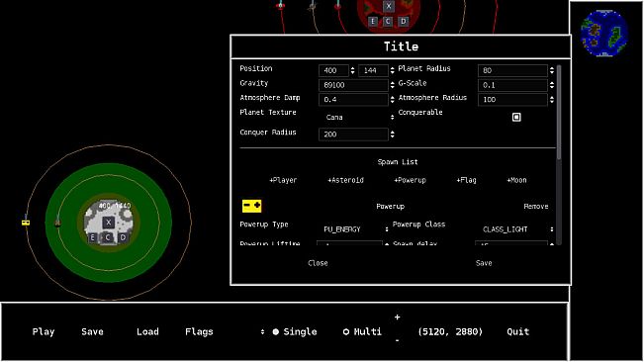This screenshot has width=644, height=362.
Task: Click the minus zoom-out sign
Action: (397, 340)
